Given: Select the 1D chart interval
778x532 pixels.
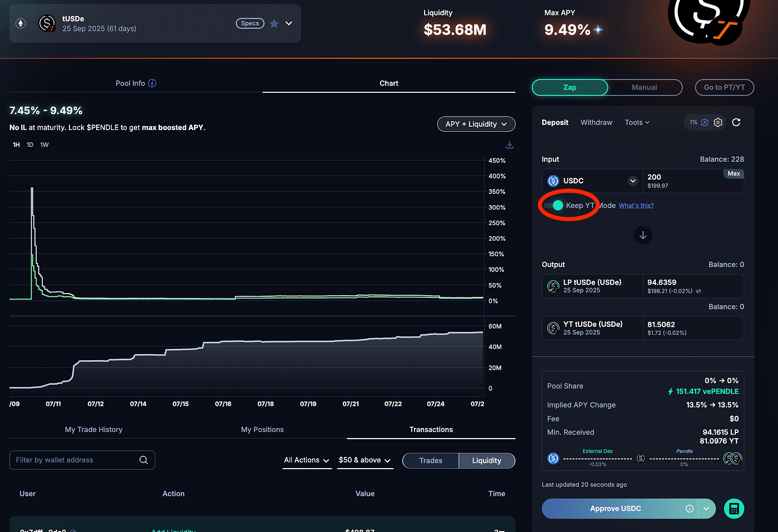Looking at the screenshot, I should pyautogui.click(x=30, y=145).
